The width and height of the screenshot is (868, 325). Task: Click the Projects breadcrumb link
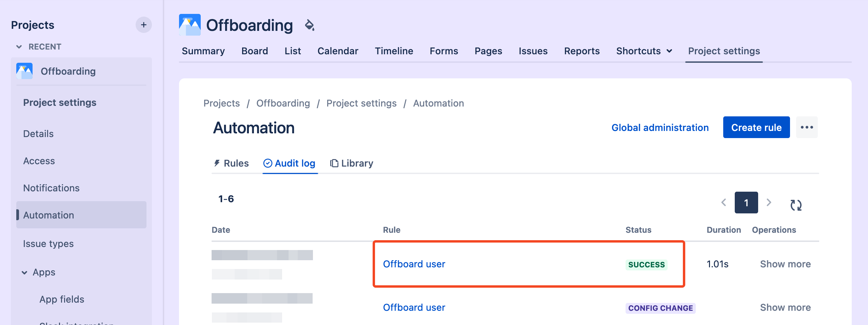pos(221,103)
